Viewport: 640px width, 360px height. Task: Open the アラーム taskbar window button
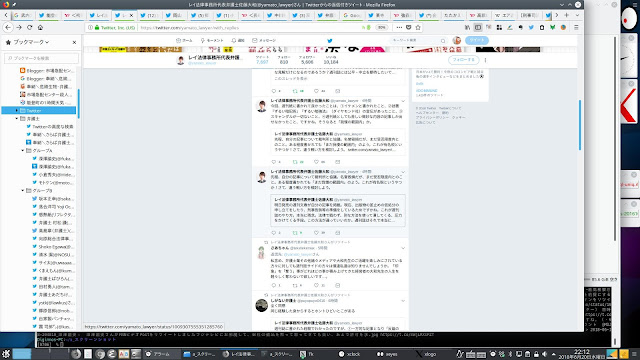162,354
